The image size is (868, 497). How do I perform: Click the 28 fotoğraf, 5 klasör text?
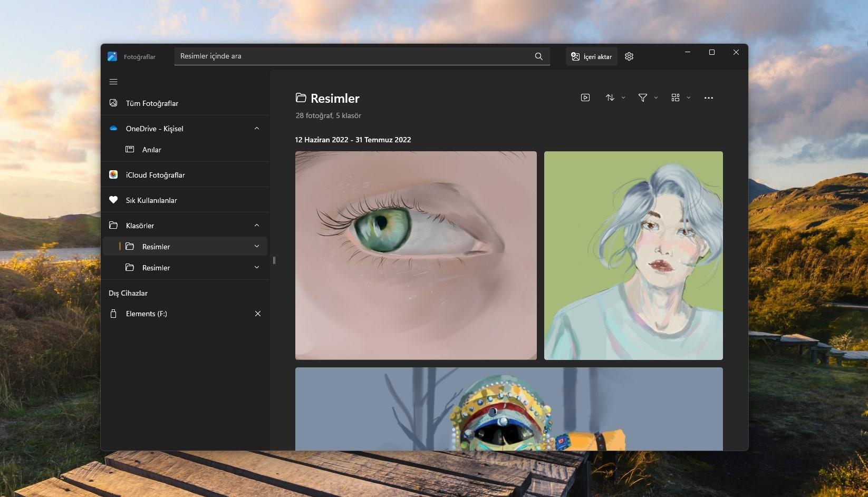click(x=328, y=115)
